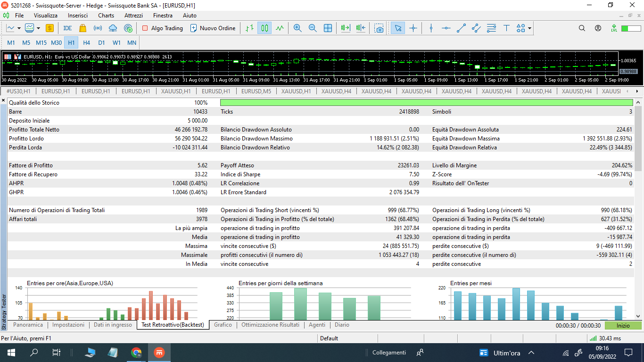Open the Diario tab
Image resolution: width=644 pixels, height=362 pixels.
(x=342, y=325)
